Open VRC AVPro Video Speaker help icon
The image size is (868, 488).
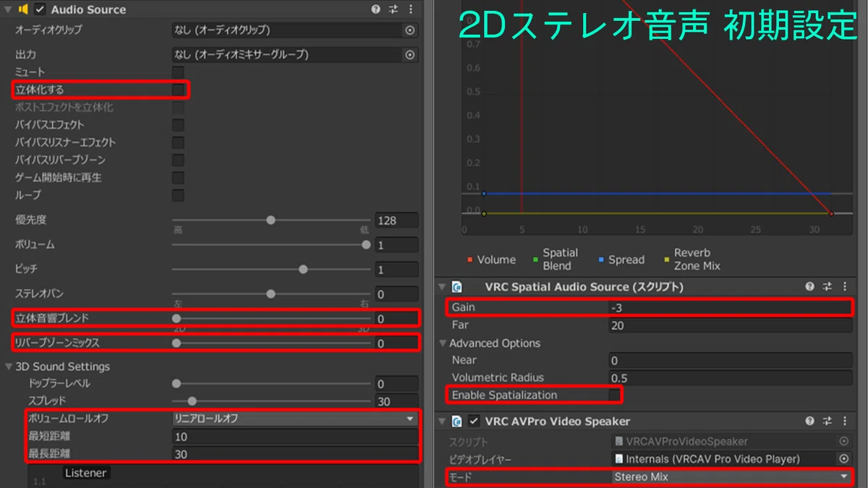pos(810,421)
